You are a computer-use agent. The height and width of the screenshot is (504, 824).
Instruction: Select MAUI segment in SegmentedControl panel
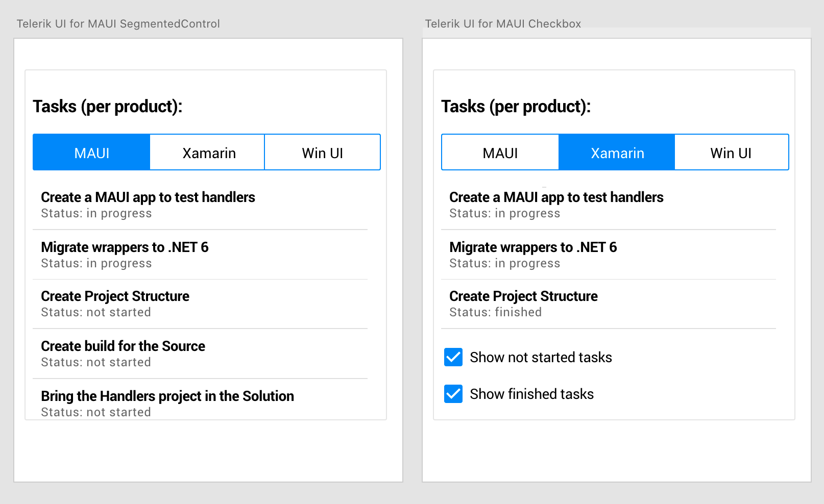pyautogui.click(x=91, y=153)
